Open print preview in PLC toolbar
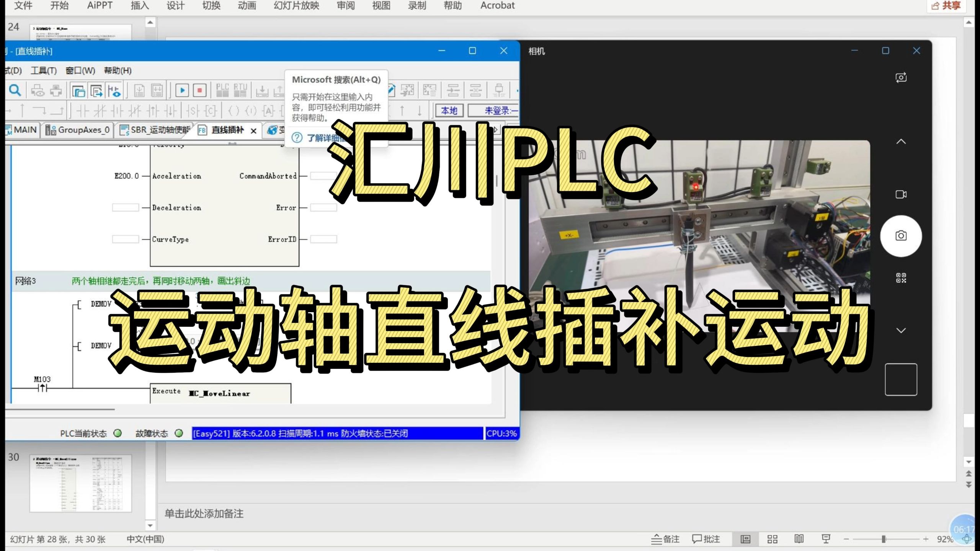This screenshot has height=551, width=980. 38,91
